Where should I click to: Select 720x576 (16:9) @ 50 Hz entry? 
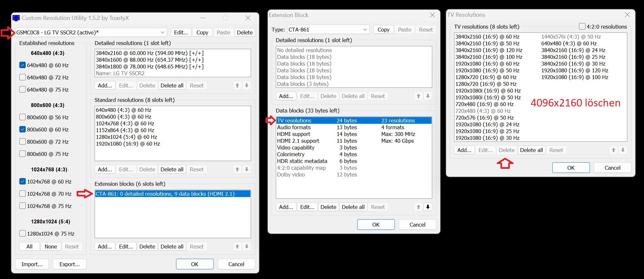pyautogui.click(x=484, y=118)
